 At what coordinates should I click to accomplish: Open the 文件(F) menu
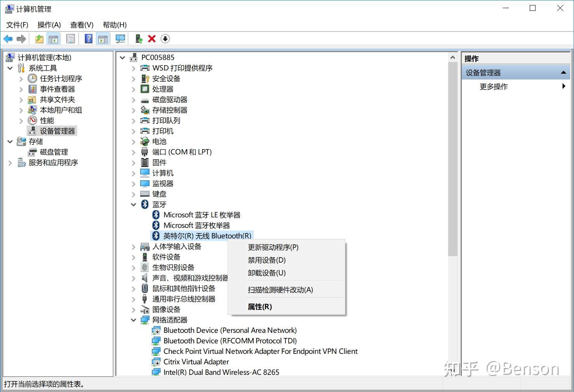[17, 25]
